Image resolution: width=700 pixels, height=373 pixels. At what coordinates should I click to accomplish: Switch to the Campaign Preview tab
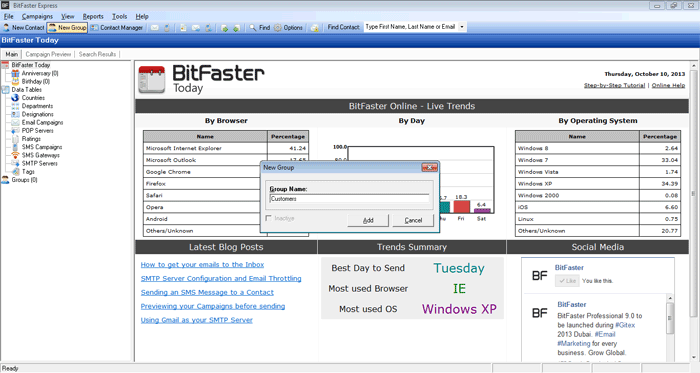48,54
